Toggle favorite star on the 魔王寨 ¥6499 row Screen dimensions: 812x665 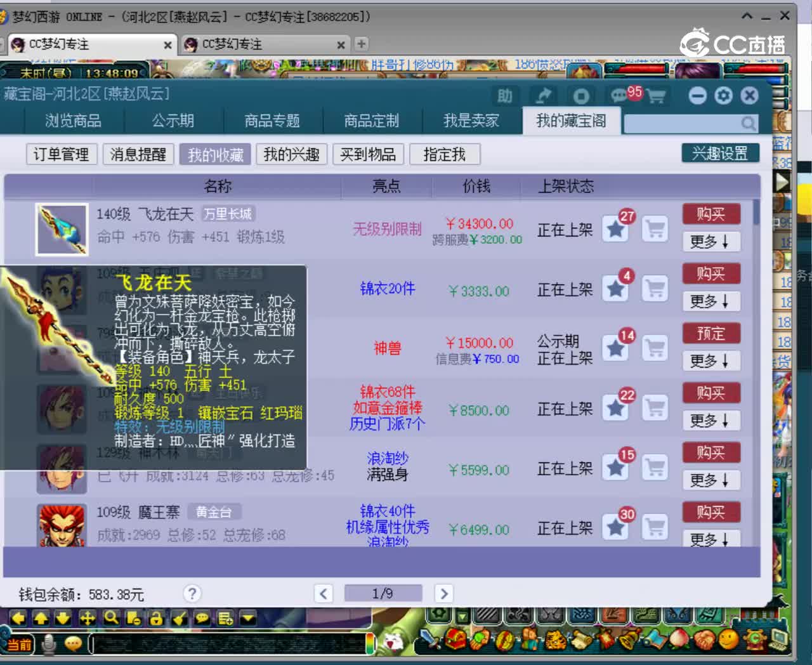615,527
